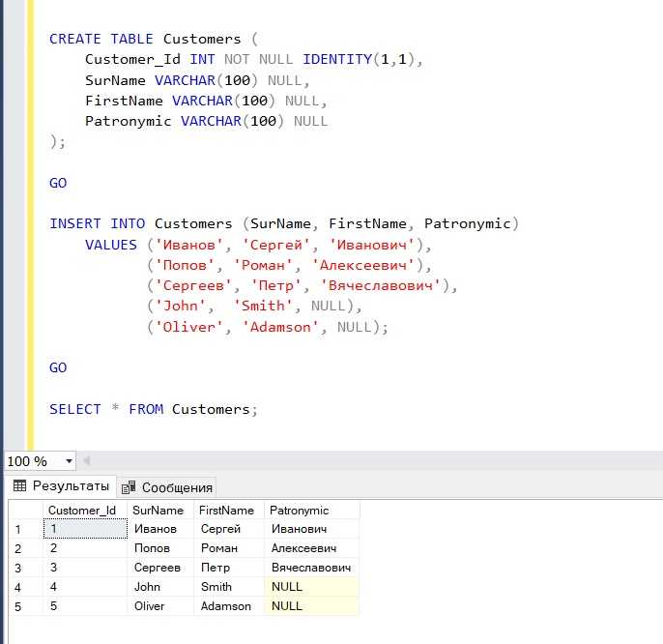Select the cell containing Иванович
Viewport: 663px width, 644px height.
[300, 529]
